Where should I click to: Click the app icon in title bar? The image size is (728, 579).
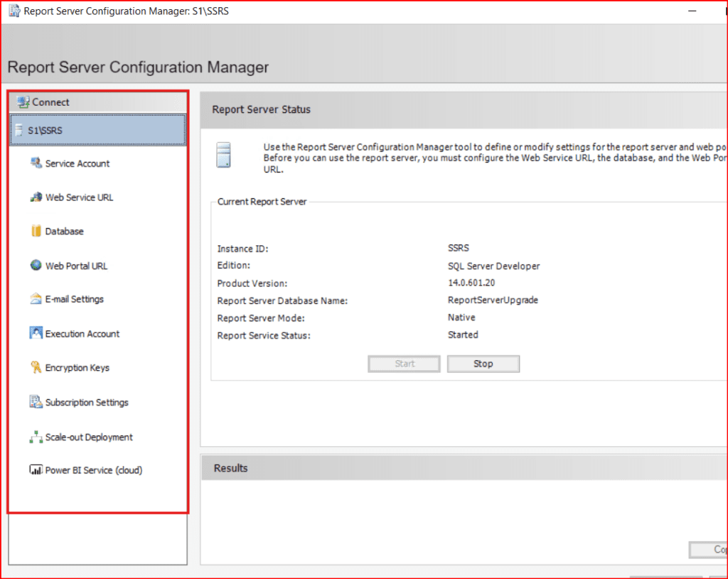tap(14, 11)
